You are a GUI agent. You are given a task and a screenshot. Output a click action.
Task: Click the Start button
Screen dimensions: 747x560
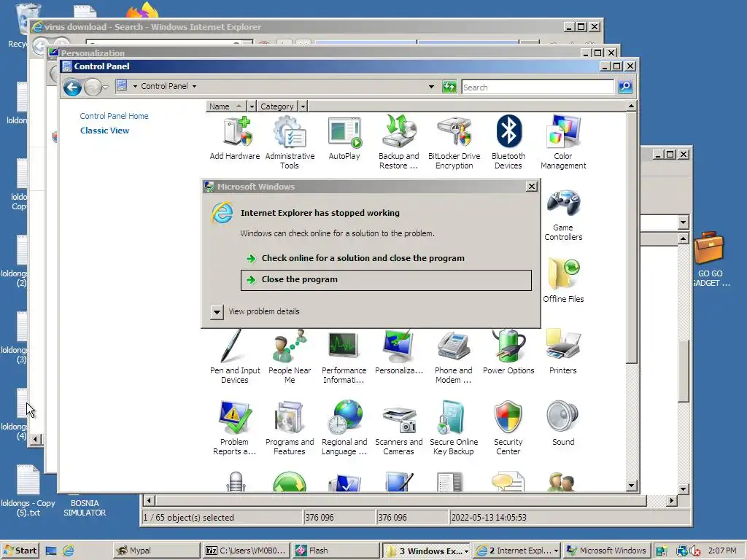click(20, 551)
